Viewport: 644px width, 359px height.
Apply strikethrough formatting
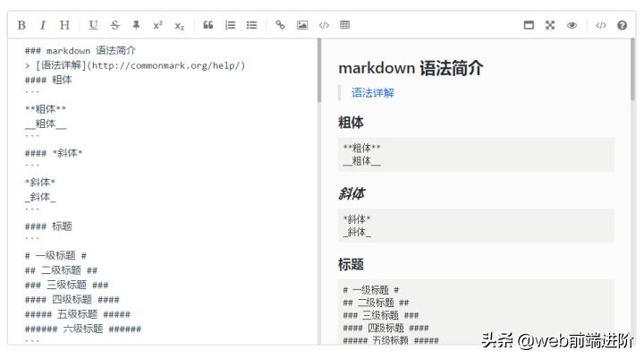click(115, 25)
